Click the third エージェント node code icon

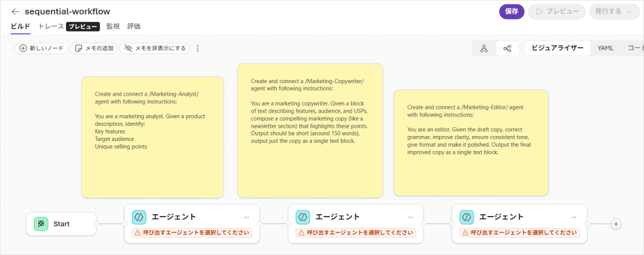(467, 217)
